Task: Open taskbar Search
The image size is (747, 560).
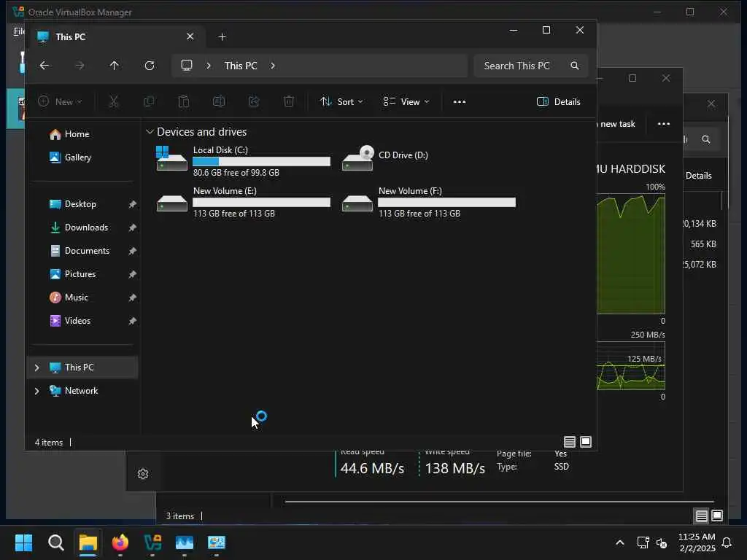Action: pyautogui.click(x=55, y=542)
